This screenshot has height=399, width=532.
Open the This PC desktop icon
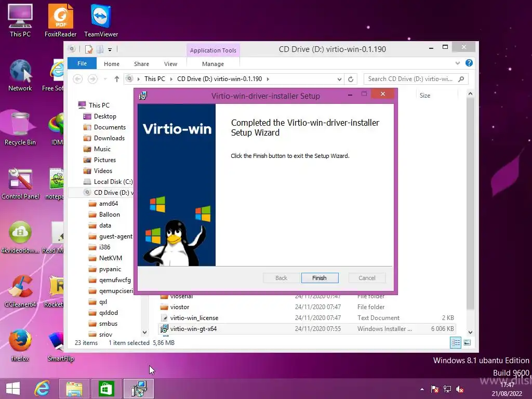point(20,20)
